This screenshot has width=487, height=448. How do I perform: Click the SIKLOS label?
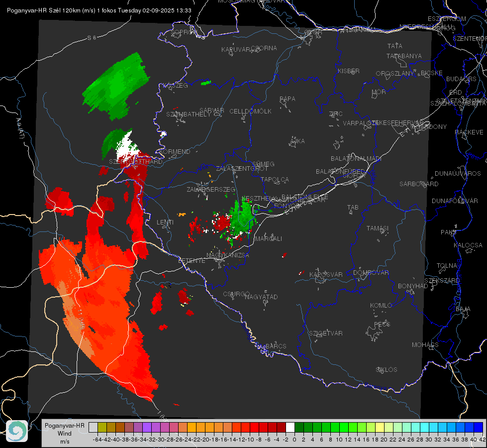(x=387, y=370)
